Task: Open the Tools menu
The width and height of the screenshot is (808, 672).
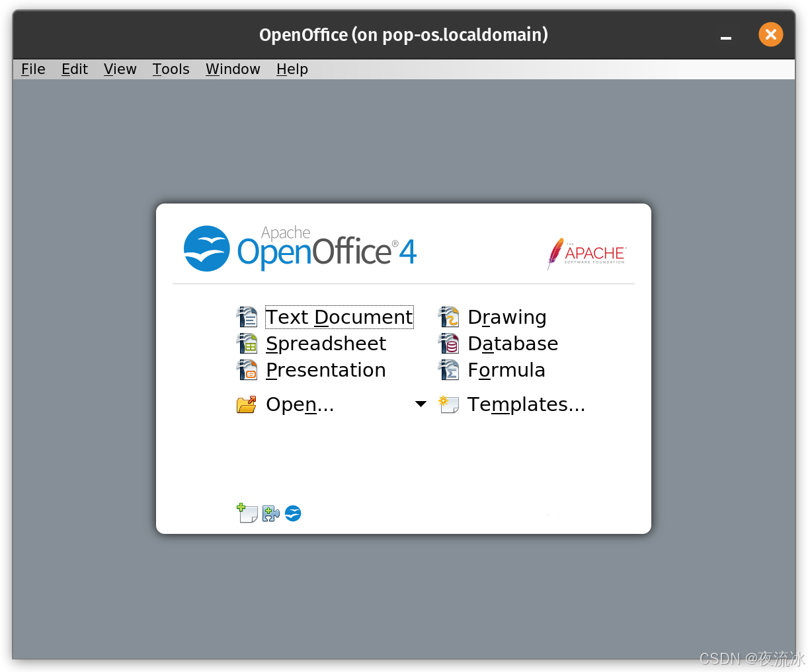Action: (171, 69)
